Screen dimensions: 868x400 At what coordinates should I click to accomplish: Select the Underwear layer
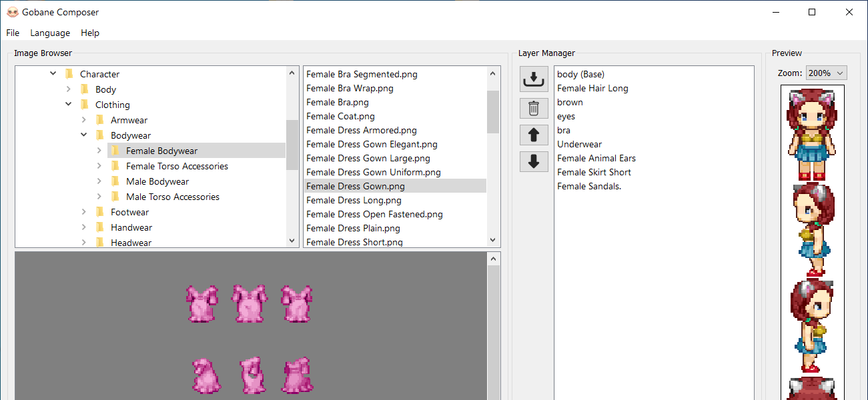[580, 144]
